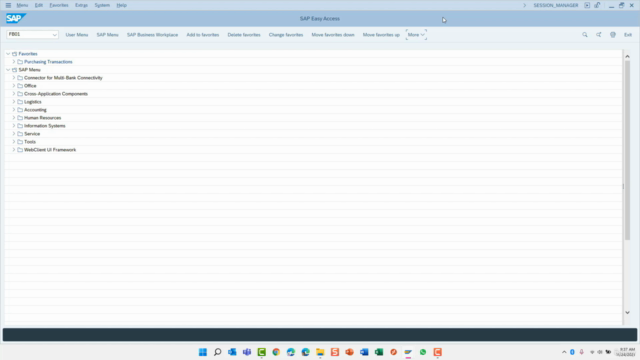Click the SAP Menu toolbar button
The height and width of the screenshot is (360, 640).
point(107,35)
